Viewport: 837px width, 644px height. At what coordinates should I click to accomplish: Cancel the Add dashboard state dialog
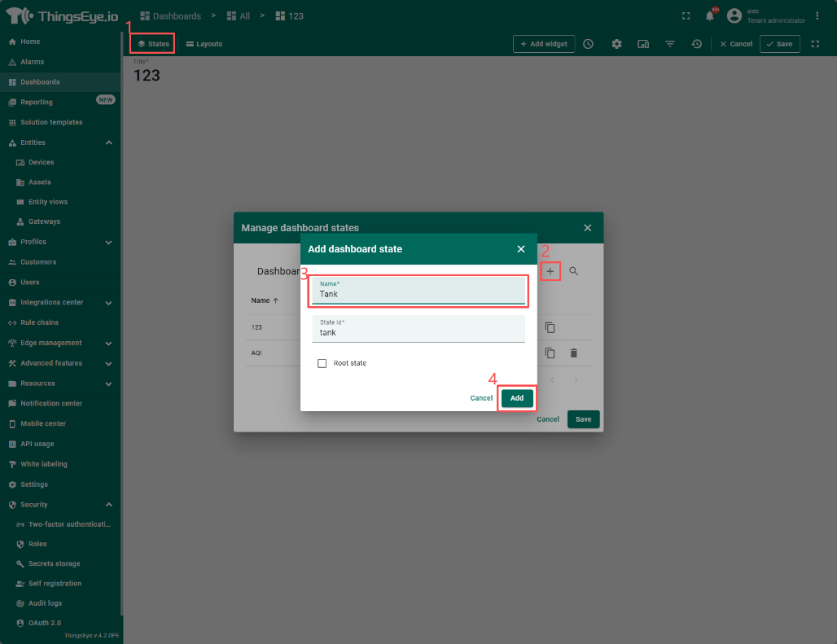coord(481,398)
